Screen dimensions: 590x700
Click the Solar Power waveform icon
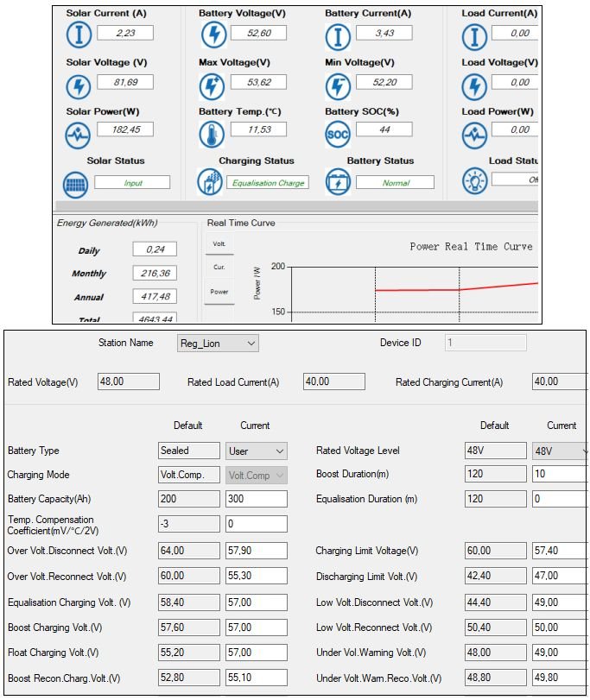[x=79, y=135]
